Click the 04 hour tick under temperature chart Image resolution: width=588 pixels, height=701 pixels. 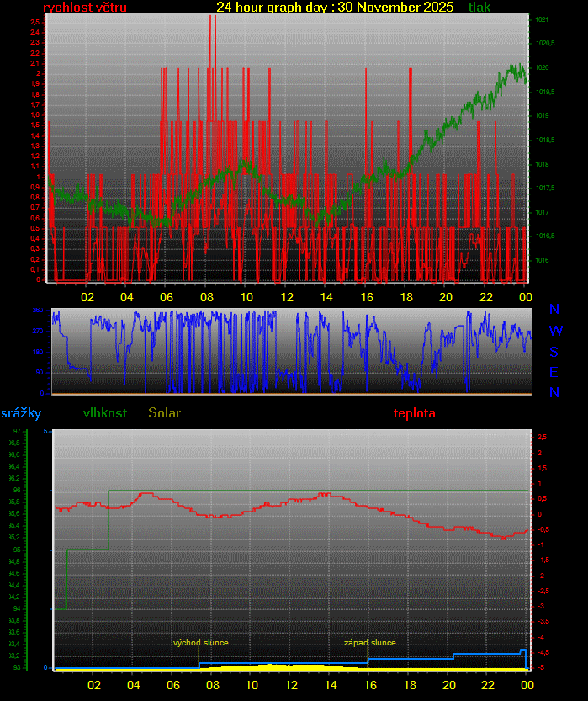click(133, 685)
